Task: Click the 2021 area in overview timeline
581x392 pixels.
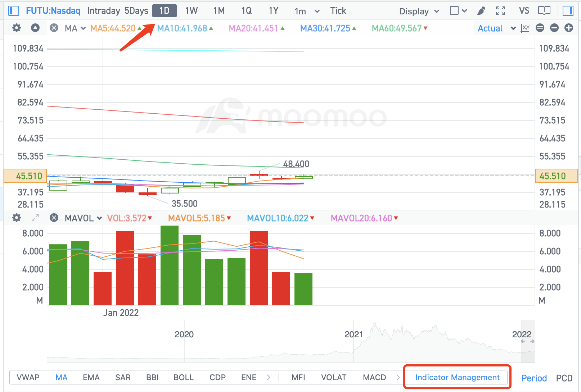Action: tap(353, 334)
